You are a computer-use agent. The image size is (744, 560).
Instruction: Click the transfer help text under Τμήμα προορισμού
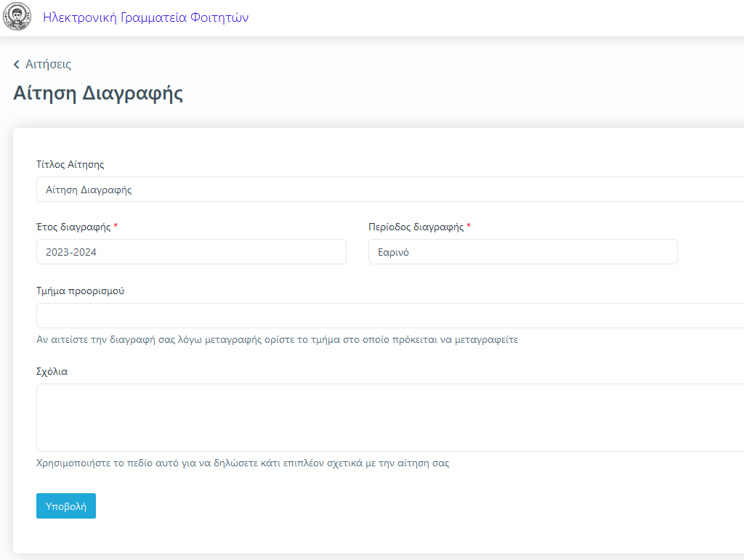[x=277, y=339]
